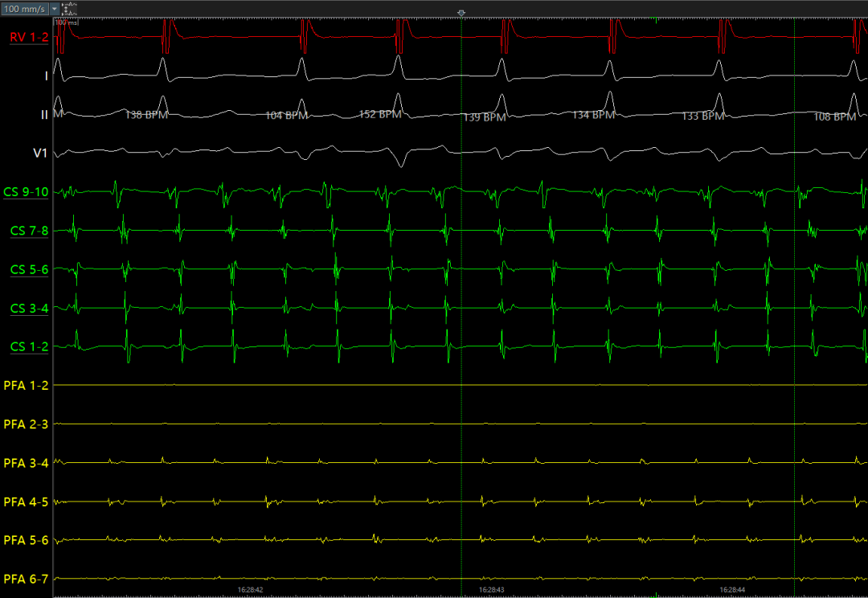Select the CS 1-2 channel label
The height and width of the screenshot is (598, 868).
pyautogui.click(x=29, y=346)
